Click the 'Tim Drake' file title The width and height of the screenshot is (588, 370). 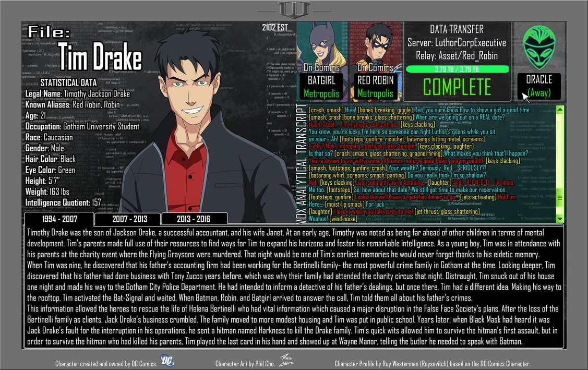tap(100, 56)
